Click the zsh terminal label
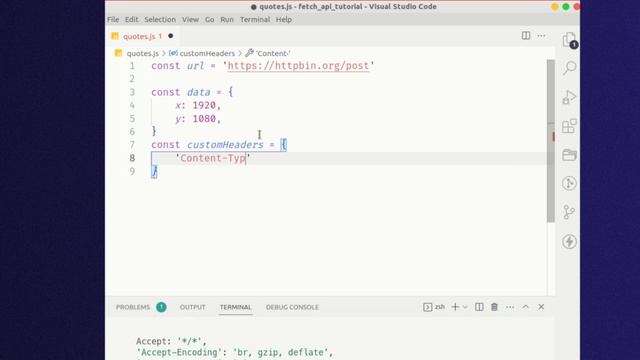The height and width of the screenshot is (360, 640). 440,307
